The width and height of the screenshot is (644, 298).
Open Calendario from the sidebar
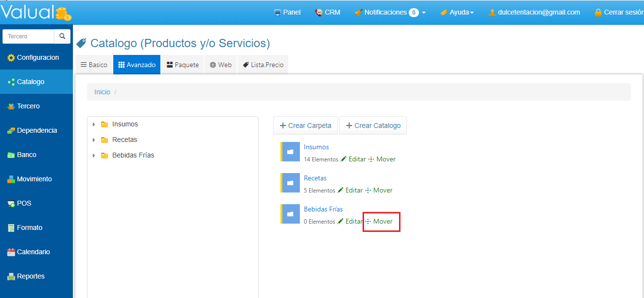coord(33,252)
